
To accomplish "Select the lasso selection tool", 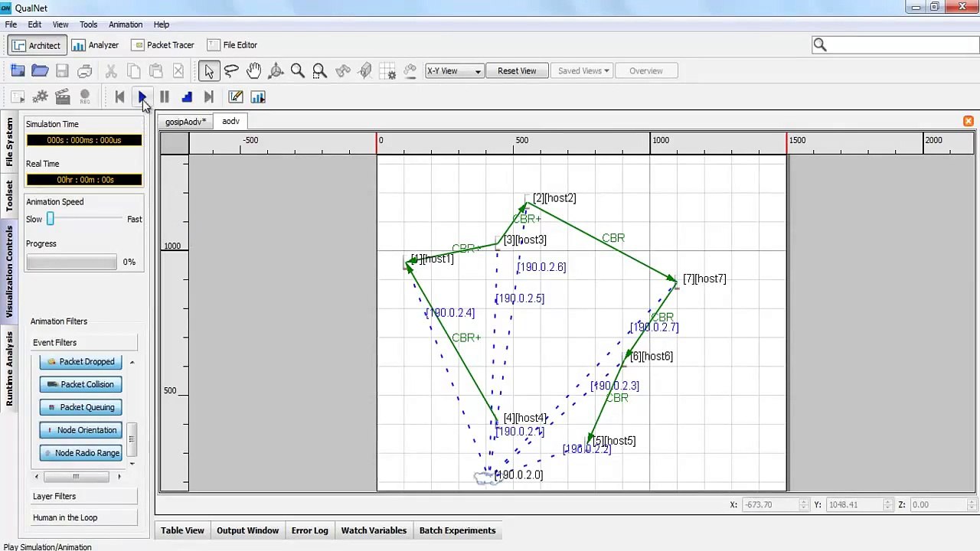I will 231,71.
